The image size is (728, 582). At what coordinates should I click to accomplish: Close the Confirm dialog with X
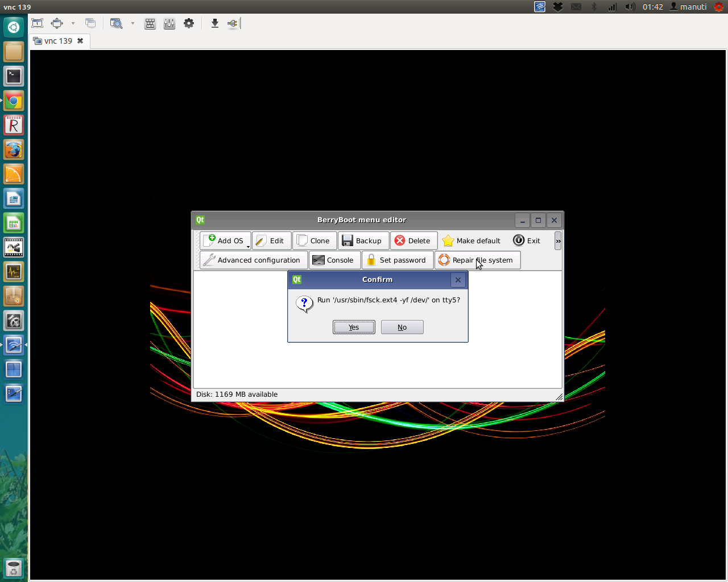click(x=458, y=280)
